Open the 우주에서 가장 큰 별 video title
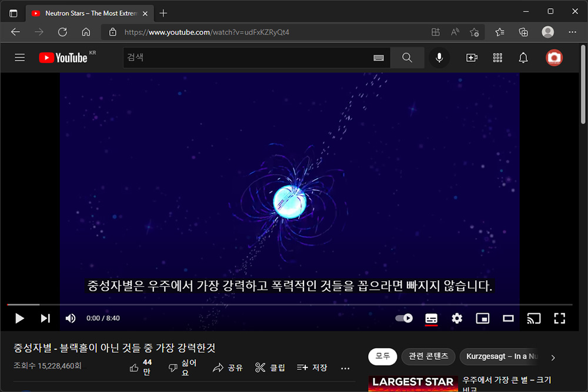 tap(507, 384)
